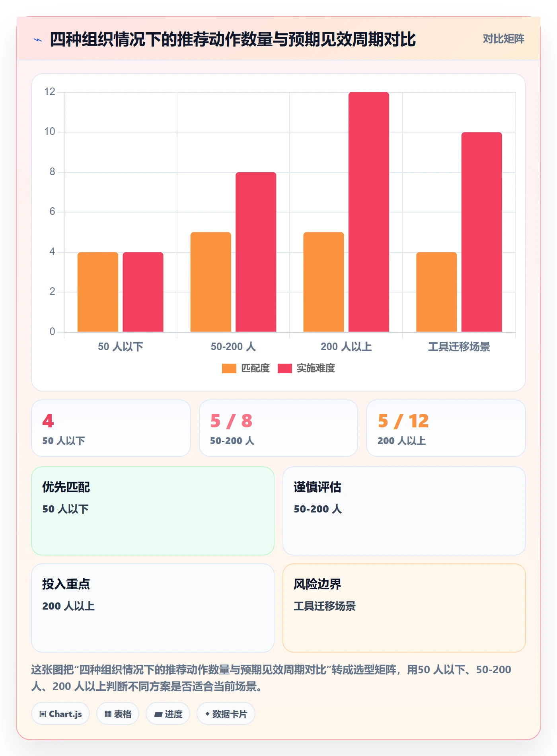Click the red 实施难度 bar for 工具迁移场景
Screen dimensions: 557x756
click(x=482, y=232)
